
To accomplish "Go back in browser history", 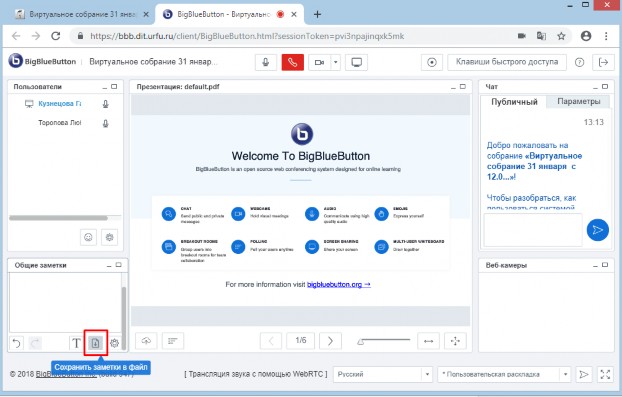I will coord(16,36).
